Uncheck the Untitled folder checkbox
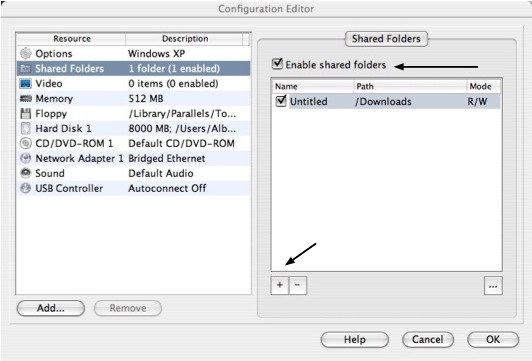Screen dimensions: 532x361 point(281,101)
